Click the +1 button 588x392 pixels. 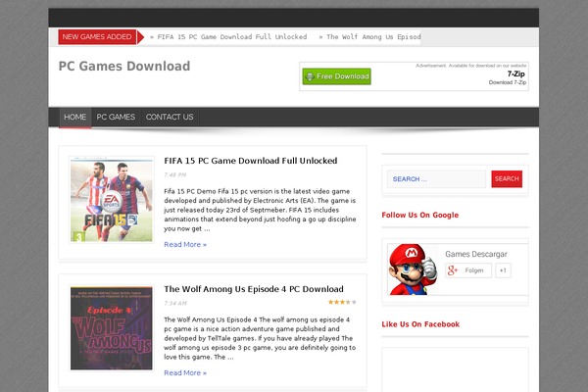coord(503,270)
